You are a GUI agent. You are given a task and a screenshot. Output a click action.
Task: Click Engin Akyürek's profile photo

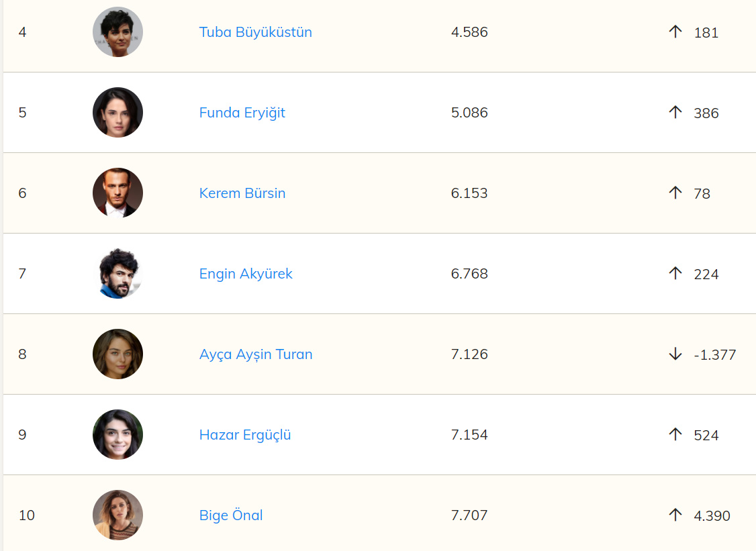click(x=117, y=274)
